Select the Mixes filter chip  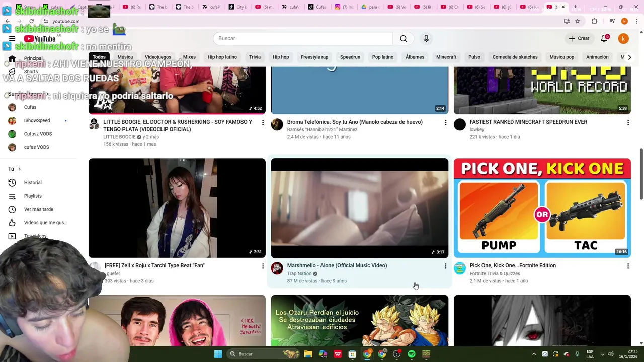(x=189, y=57)
